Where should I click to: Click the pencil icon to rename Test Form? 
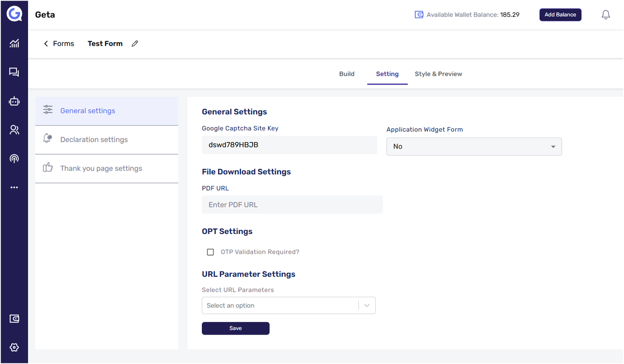(x=135, y=44)
